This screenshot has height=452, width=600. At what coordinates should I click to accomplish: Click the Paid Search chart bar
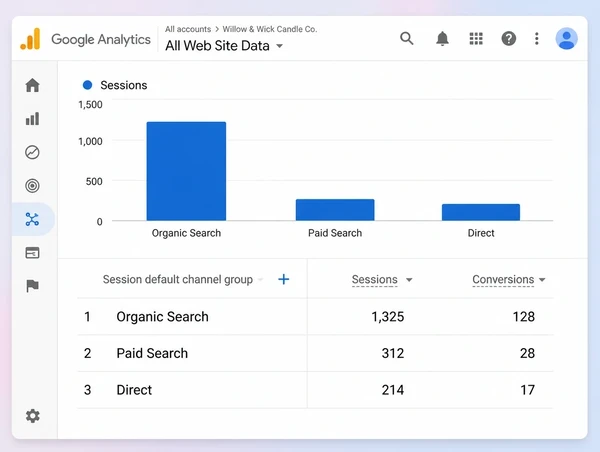point(335,210)
